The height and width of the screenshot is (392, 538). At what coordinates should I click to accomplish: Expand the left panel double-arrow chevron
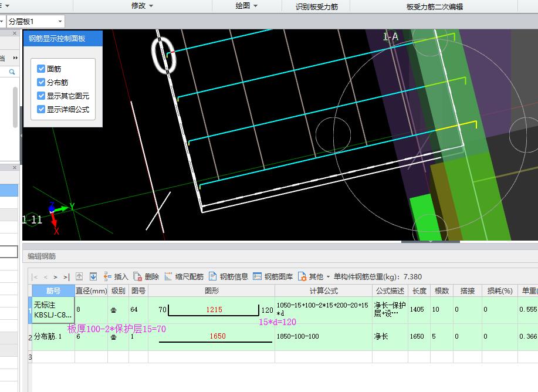[x=15, y=58]
